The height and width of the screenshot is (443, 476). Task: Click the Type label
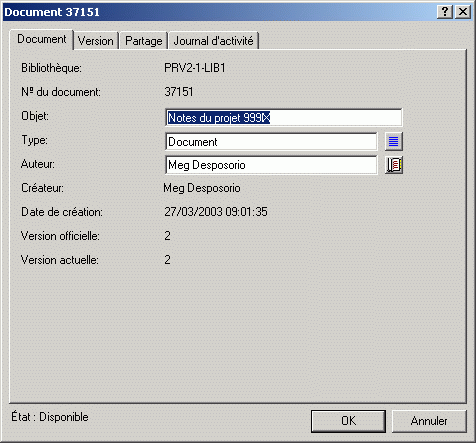[34, 140]
